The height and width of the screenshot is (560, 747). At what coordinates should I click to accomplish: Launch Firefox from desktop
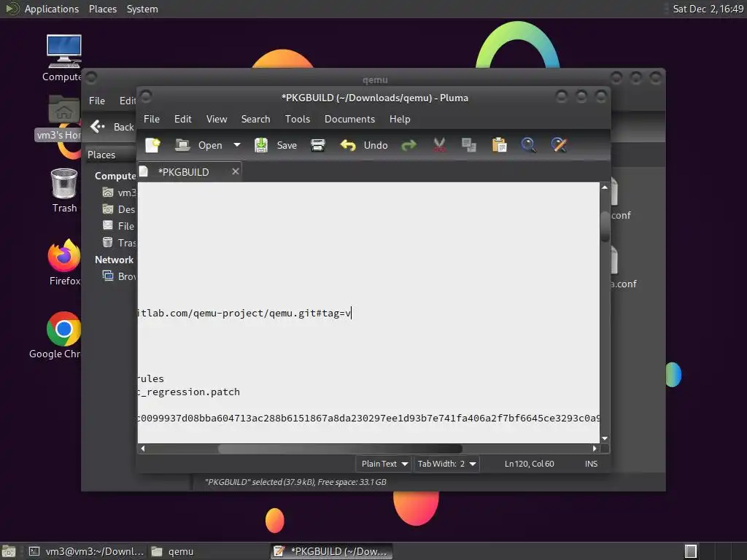64,262
